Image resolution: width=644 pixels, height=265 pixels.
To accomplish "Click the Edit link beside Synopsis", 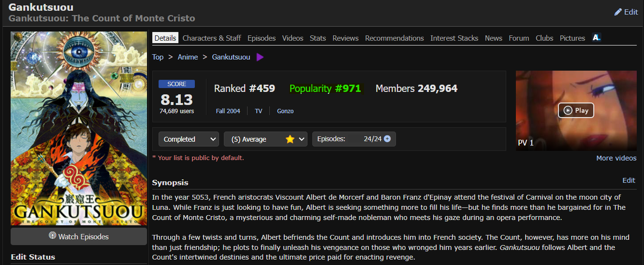I will [629, 181].
